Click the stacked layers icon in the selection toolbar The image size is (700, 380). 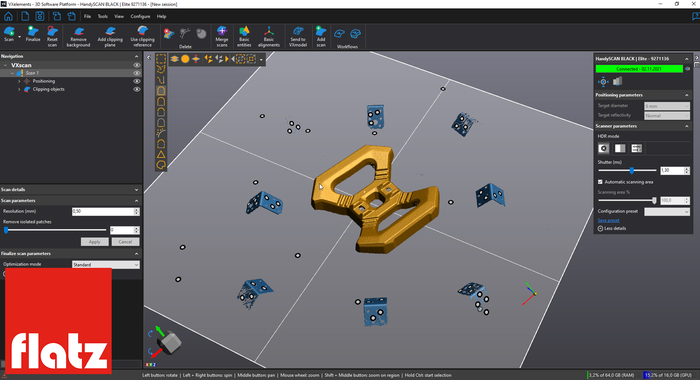click(174, 58)
